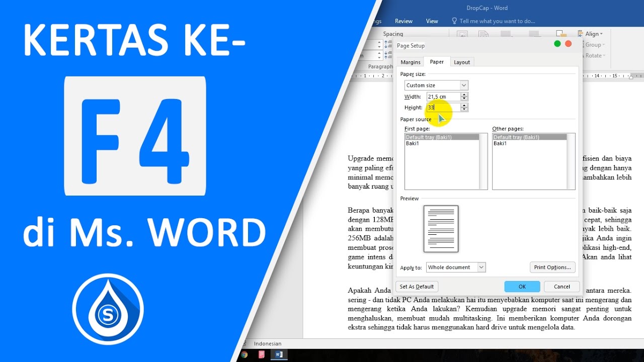Open the View ribbon tab
The width and height of the screenshot is (644, 362).
click(432, 21)
